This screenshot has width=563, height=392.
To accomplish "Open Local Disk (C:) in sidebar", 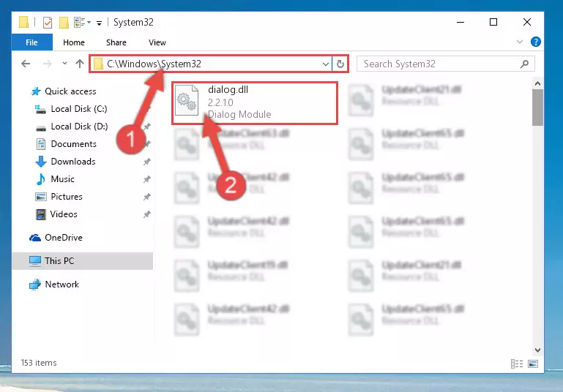I will [78, 109].
